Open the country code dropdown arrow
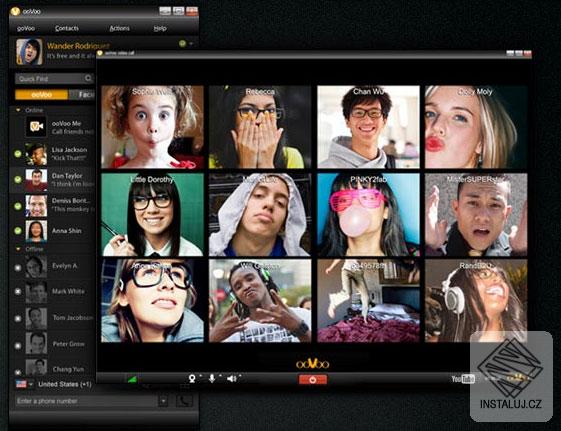The height and width of the screenshot is (431, 561). point(31,384)
